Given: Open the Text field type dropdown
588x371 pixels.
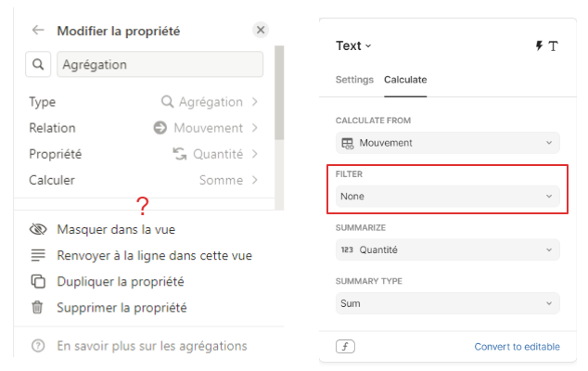Looking at the screenshot, I should tap(353, 45).
